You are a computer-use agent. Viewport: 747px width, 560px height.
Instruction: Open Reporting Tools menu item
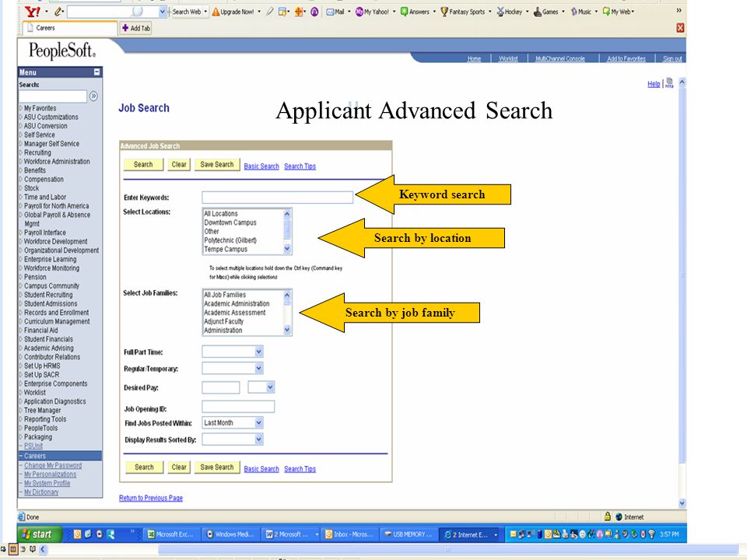[x=45, y=419]
